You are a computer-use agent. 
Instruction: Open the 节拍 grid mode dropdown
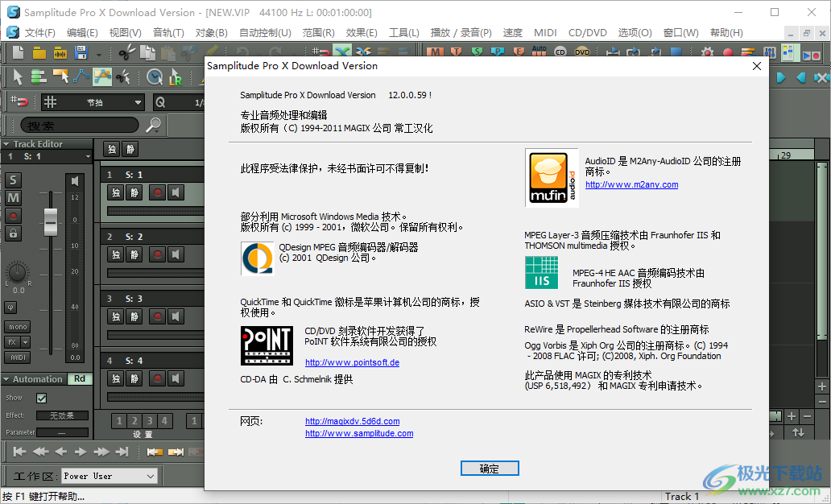click(x=138, y=102)
